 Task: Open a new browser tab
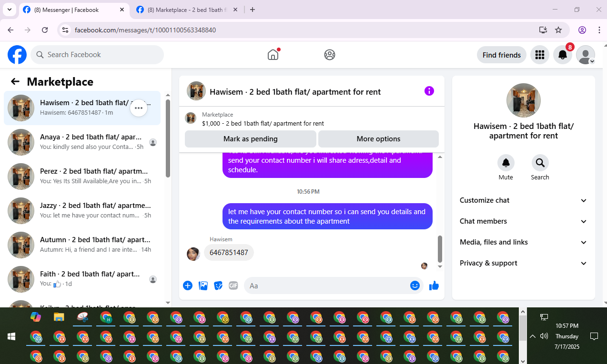click(253, 10)
